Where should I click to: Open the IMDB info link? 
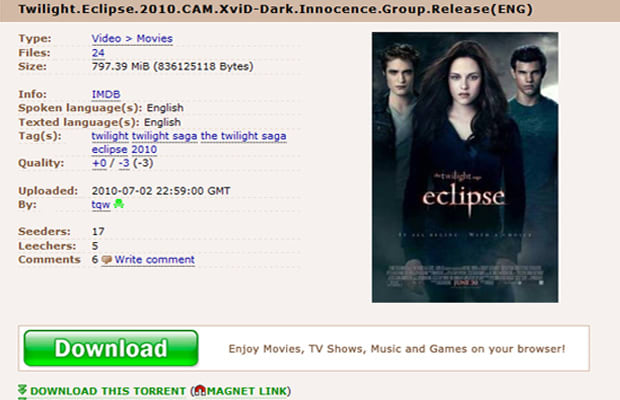click(x=106, y=94)
